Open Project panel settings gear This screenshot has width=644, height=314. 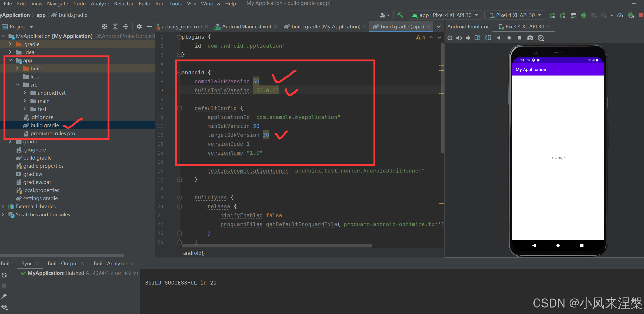[x=139, y=27]
